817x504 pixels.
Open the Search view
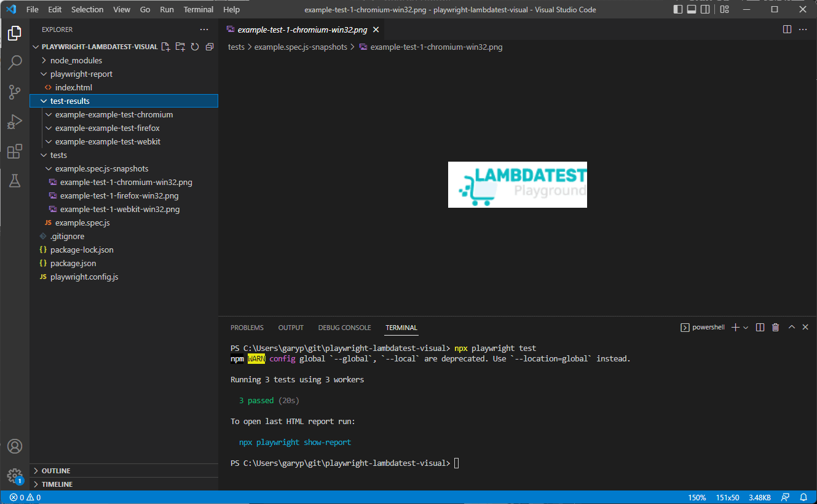(15, 62)
